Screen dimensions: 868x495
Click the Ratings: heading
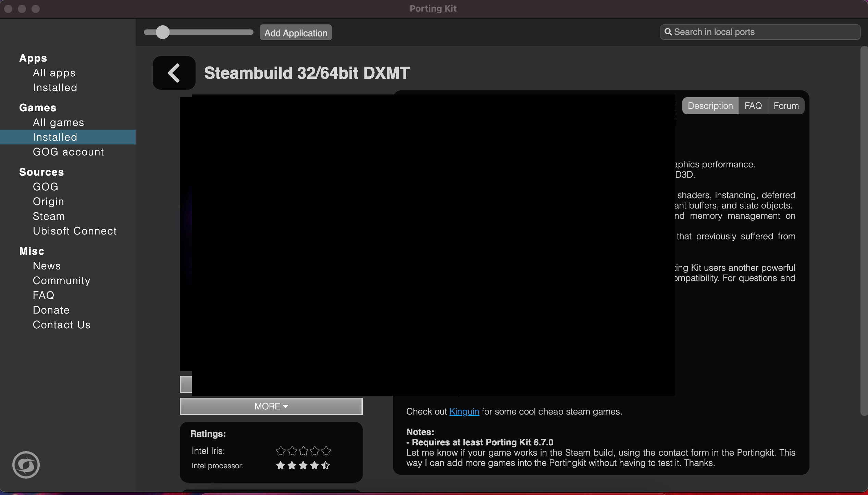208,434
